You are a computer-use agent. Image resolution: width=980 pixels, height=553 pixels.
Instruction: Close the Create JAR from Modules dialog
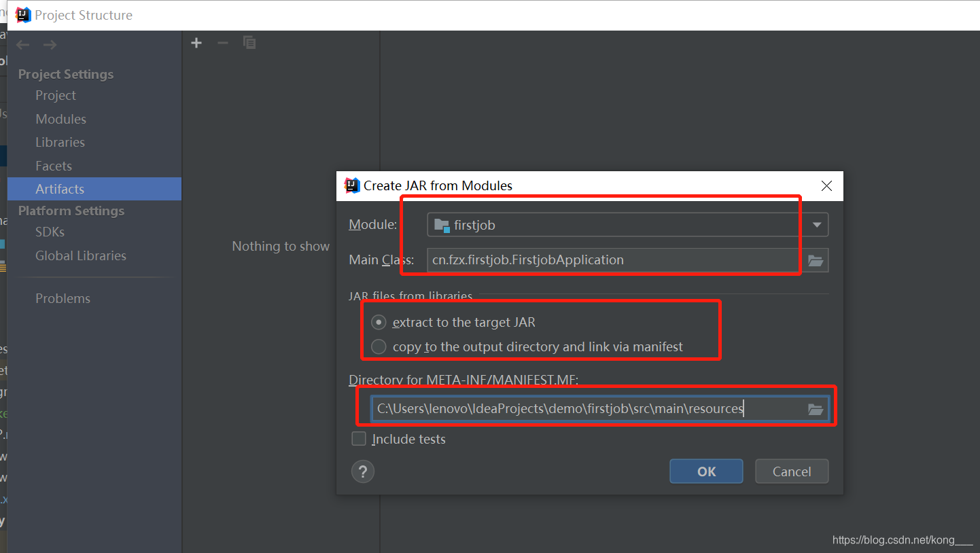826,186
